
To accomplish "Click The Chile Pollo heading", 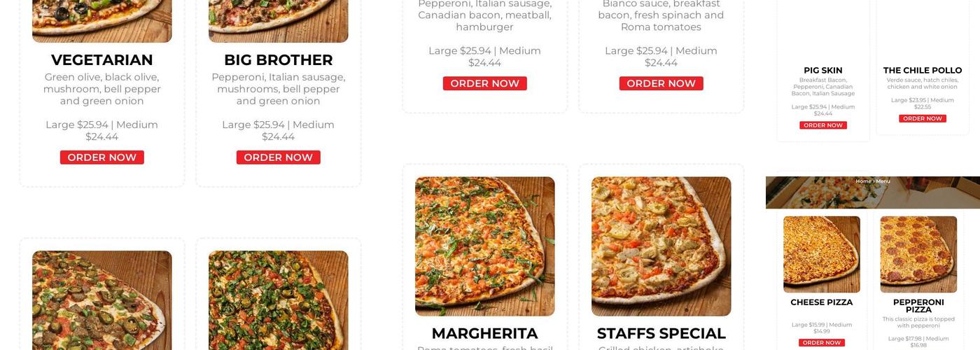I will tap(923, 70).
